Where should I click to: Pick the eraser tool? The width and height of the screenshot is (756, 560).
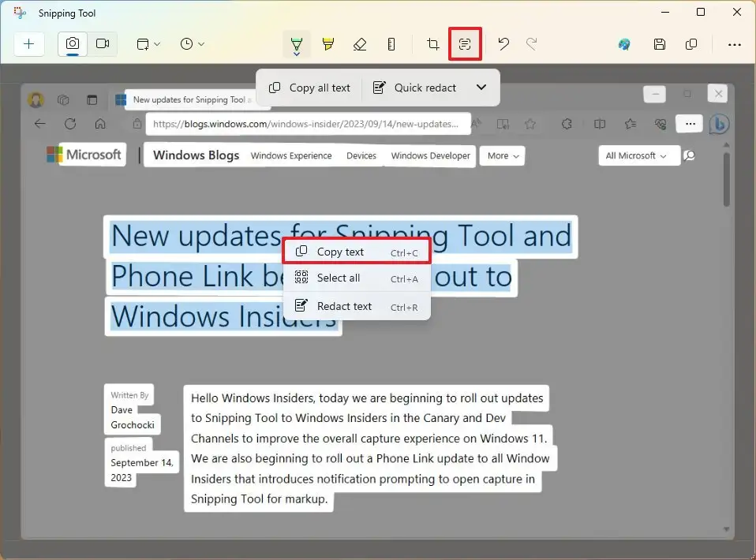360,44
